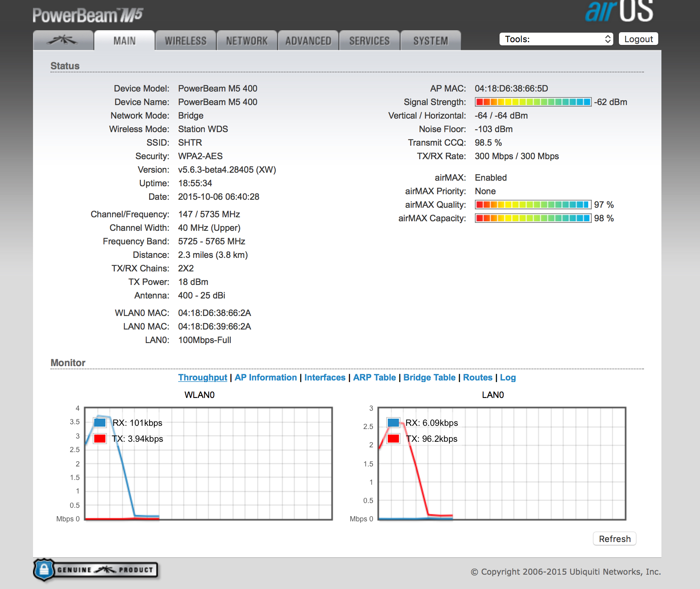Click the Vertical/Horizontal value -64 / -64 dBm
This screenshot has height=589, width=700.
tap(502, 115)
